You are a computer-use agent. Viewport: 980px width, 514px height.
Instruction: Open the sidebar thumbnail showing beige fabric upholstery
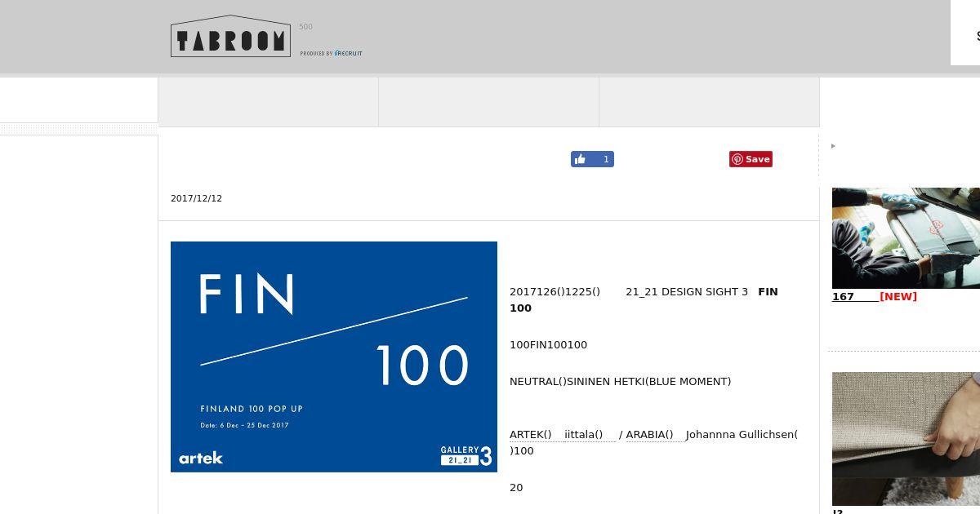tap(906, 438)
